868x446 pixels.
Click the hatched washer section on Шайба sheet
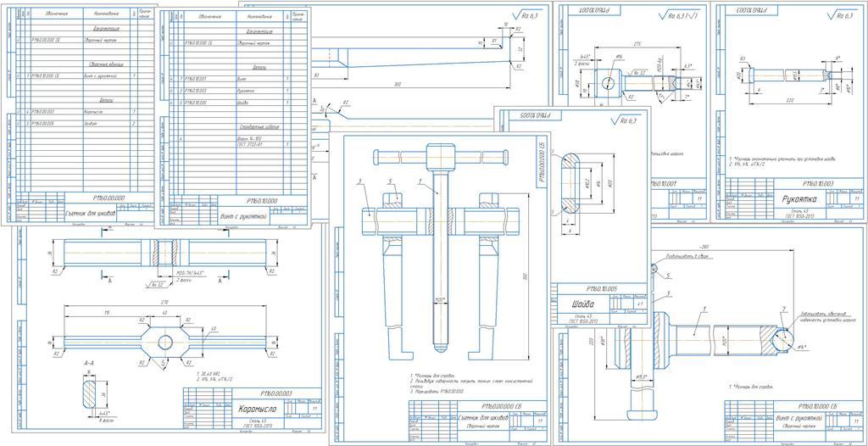[572, 183]
